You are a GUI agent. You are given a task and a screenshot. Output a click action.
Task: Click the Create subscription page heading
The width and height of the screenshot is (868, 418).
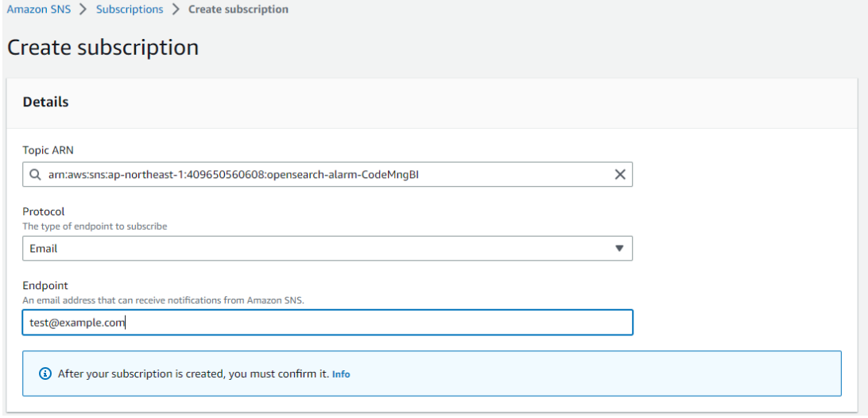click(103, 48)
